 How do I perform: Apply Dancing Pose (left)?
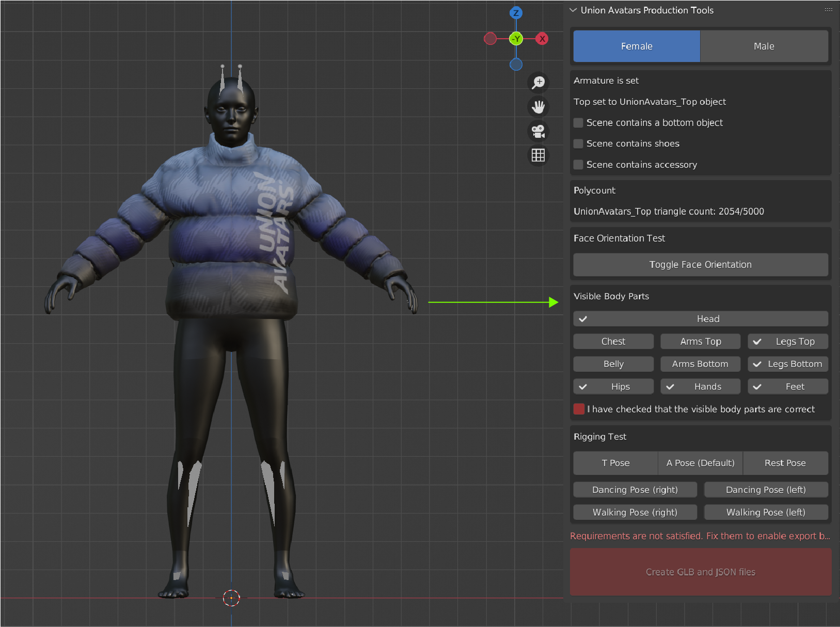(766, 490)
